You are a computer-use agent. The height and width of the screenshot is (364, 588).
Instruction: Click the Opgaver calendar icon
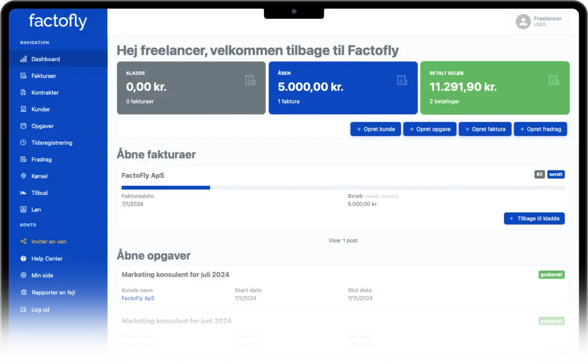[23, 126]
